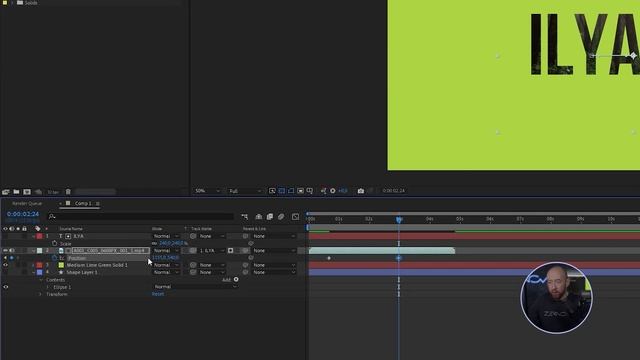Click Reset link for Transform
Image resolution: width=640 pixels, height=360 pixels.
[x=158, y=294]
